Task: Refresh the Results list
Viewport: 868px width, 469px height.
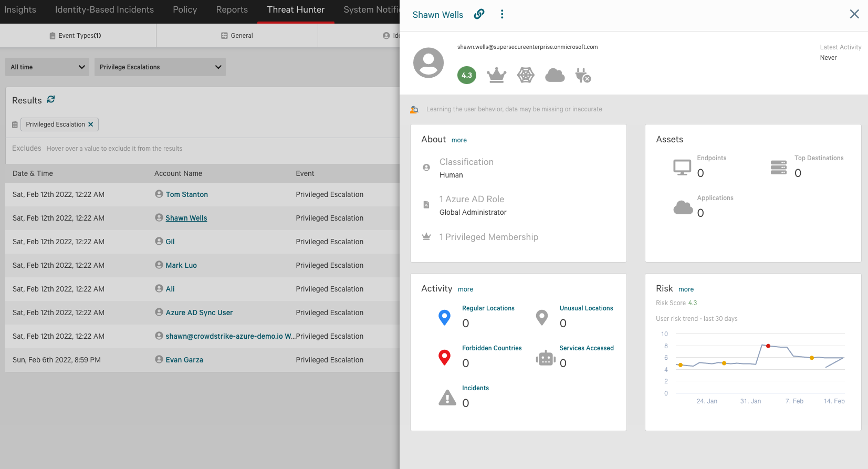Action: pos(51,99)
